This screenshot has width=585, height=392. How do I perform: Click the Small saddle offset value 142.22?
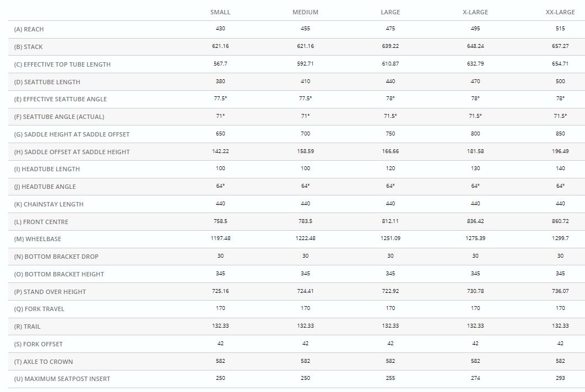220,151
